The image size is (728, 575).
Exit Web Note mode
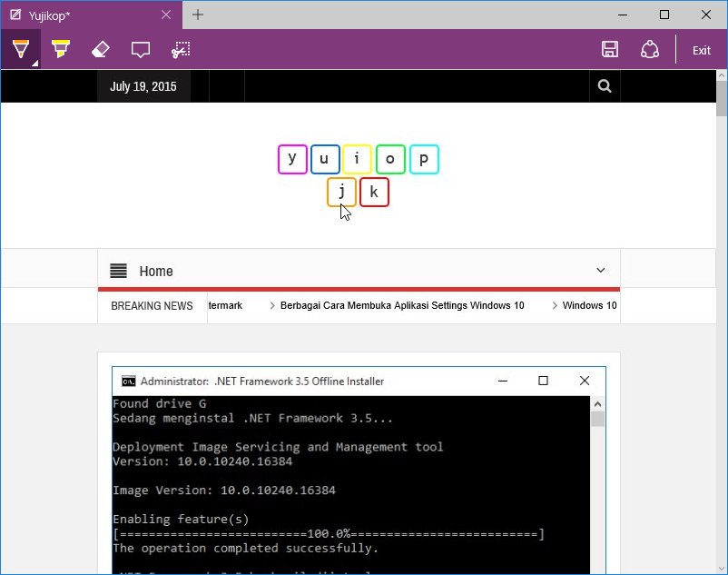(701, 50)
